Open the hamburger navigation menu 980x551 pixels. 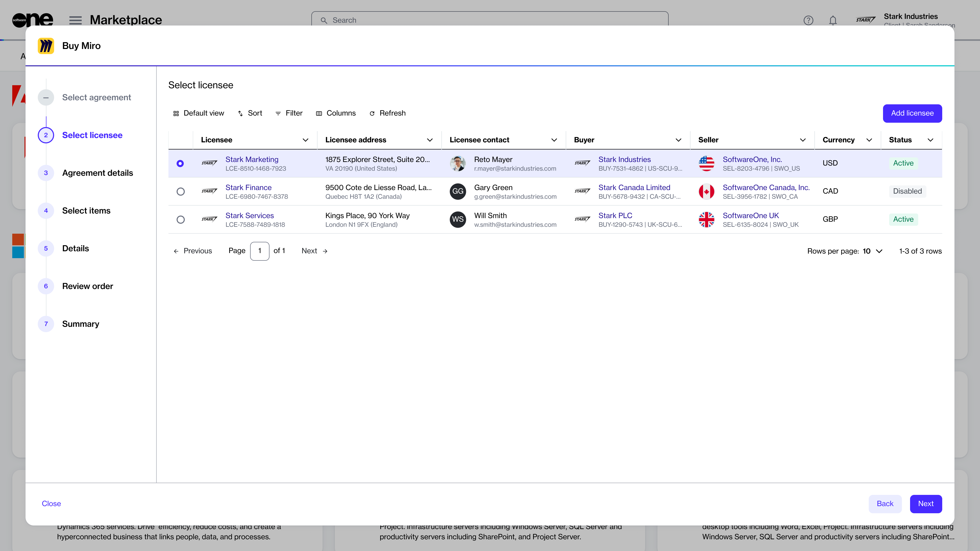(75, 20)
